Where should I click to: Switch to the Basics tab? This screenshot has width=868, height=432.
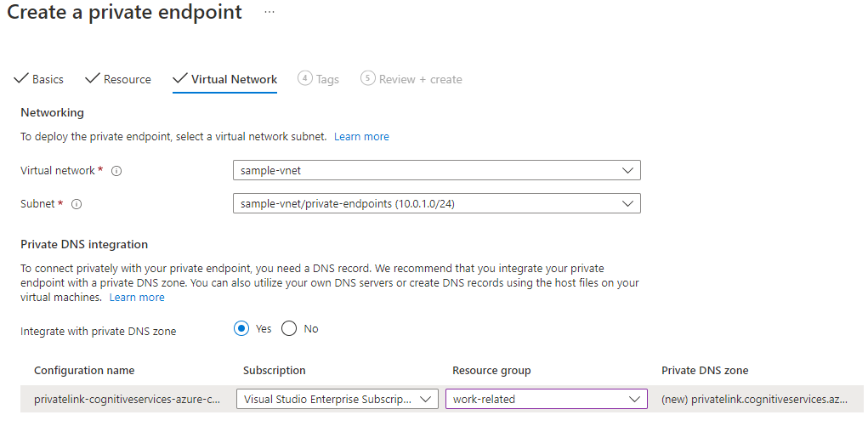[x=48, y=79]
